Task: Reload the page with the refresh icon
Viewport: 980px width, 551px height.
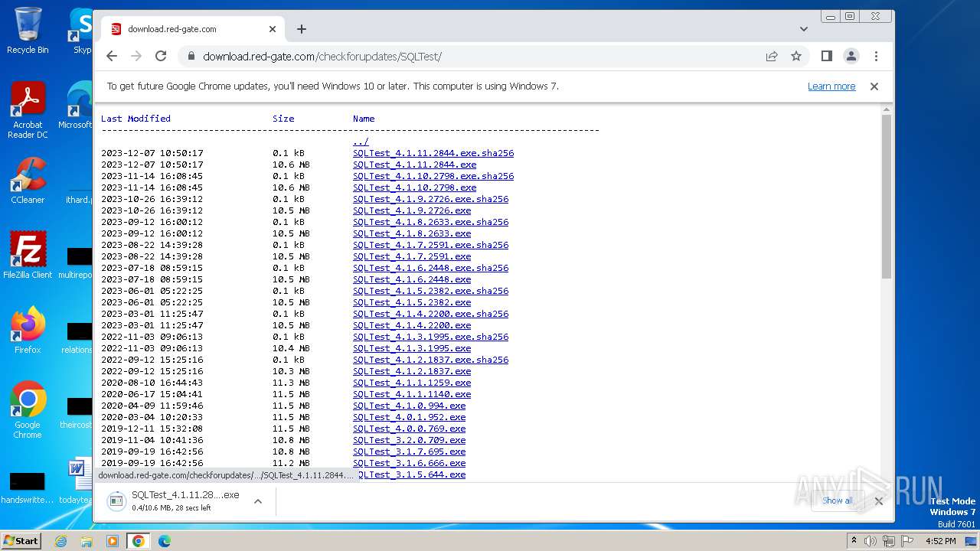Action: 161,56
